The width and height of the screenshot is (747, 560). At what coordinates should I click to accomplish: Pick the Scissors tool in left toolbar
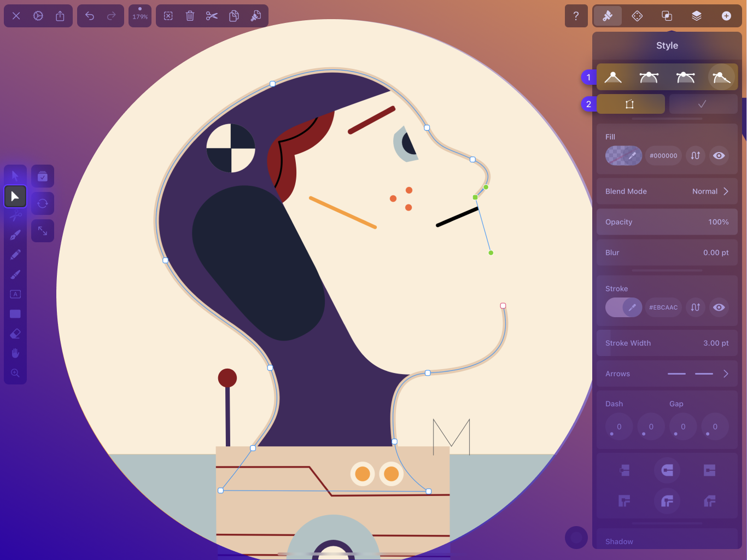point(15,216)
